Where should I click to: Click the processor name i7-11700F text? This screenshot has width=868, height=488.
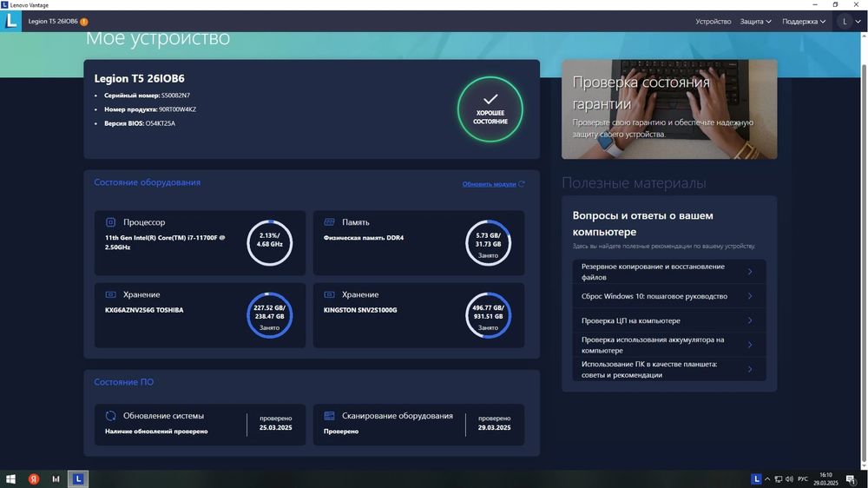click(x=165, y=242)
